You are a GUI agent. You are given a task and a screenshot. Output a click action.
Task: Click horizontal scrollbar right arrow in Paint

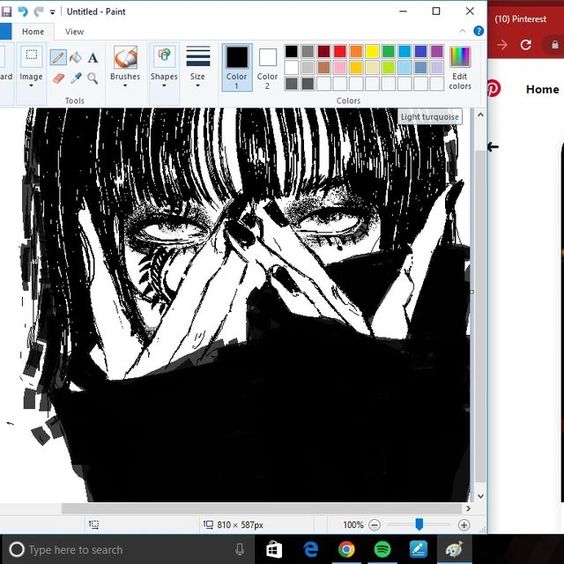click(468, 509)
